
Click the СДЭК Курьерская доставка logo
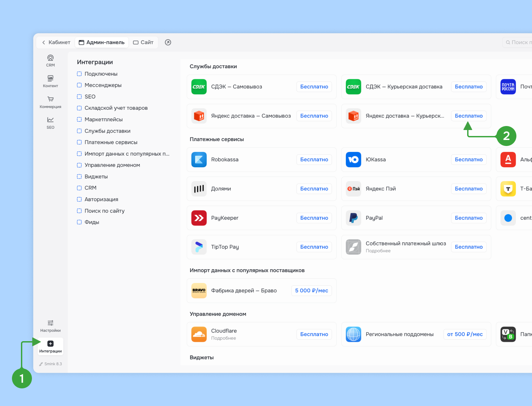[x=353, y=87]
